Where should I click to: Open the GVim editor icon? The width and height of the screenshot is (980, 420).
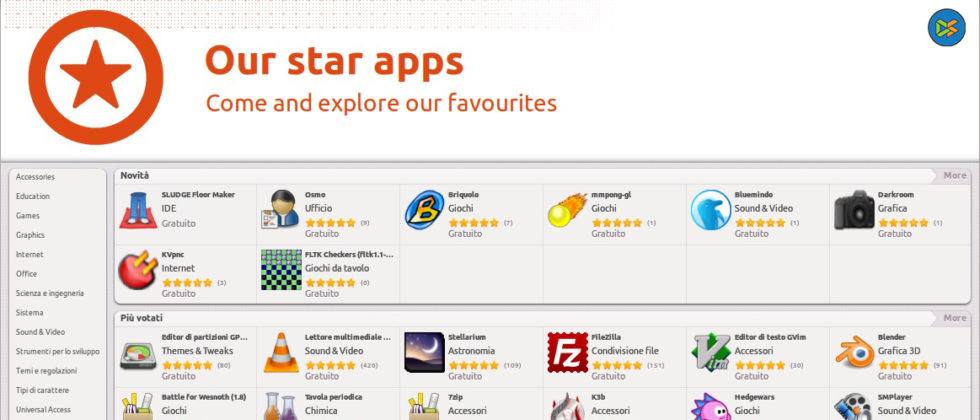(x=711, y=352)
